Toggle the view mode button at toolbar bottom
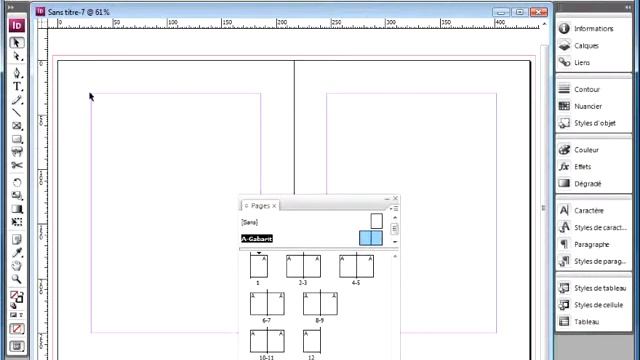Viewport: 640px width, 360px height. coord(16,347)
